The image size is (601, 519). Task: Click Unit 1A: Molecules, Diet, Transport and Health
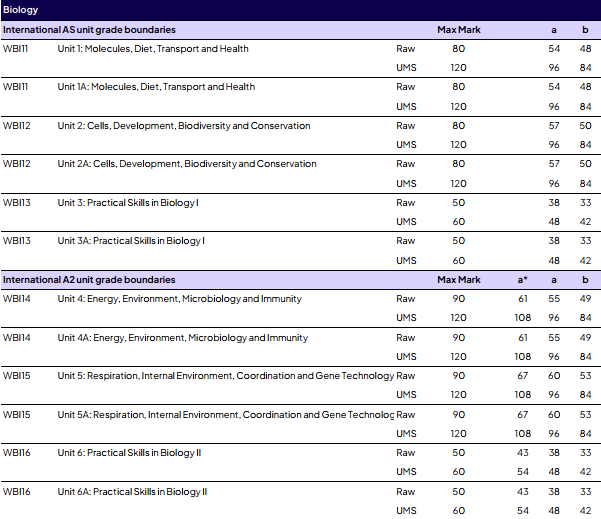point(156,87)
